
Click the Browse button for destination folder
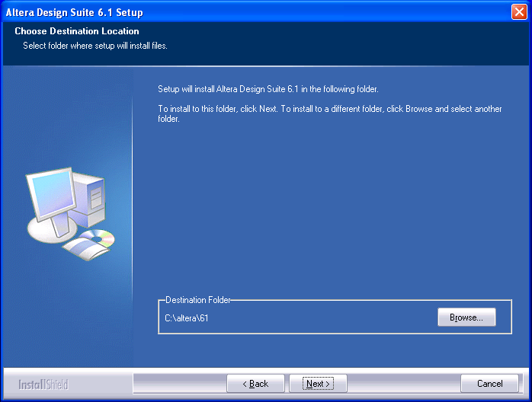point(466,317)
